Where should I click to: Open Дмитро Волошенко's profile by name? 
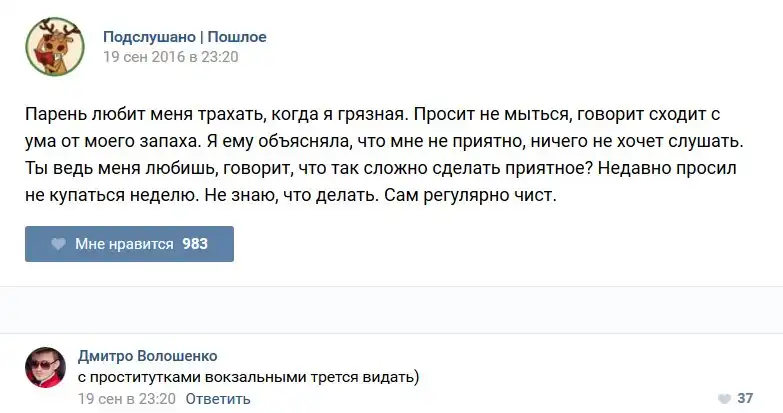pos(147,356)
